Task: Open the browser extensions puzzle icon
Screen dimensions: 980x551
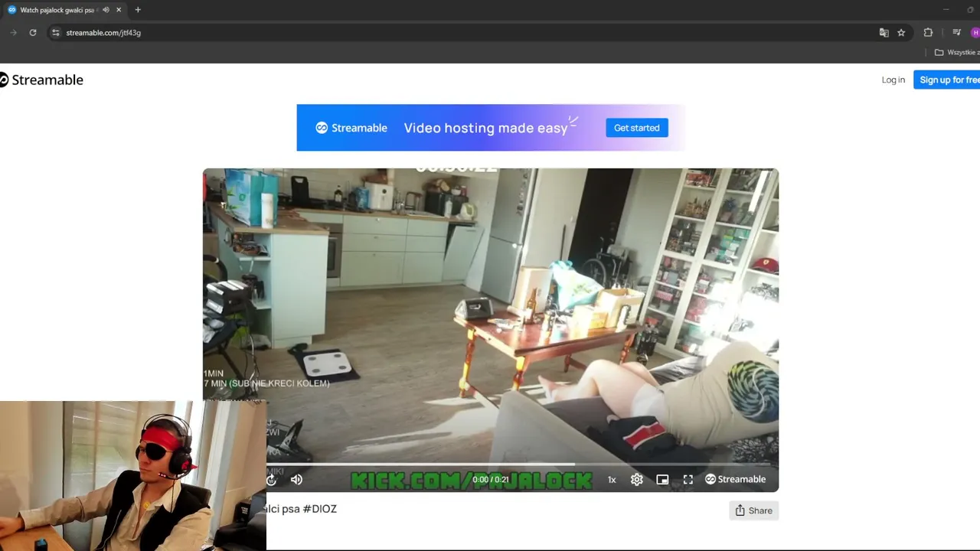Action: pyautogui.click(x=928, y=33)
